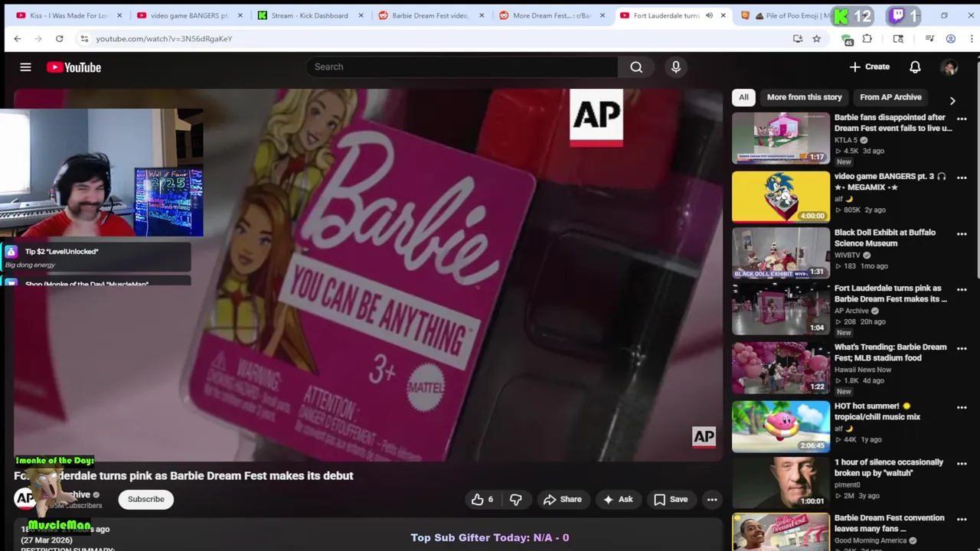Click the browser address bar URL
The width and height of the screenshot is (980, 551).
[164, 38]
